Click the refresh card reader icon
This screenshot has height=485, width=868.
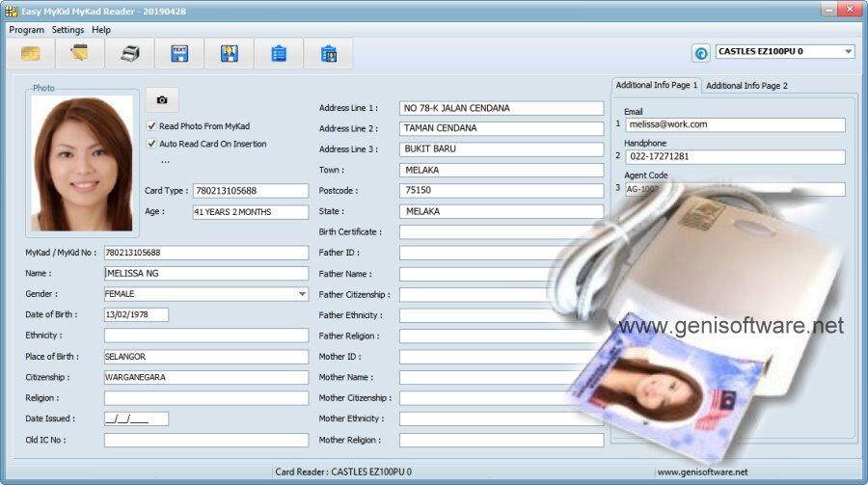(x=701, y=53)
